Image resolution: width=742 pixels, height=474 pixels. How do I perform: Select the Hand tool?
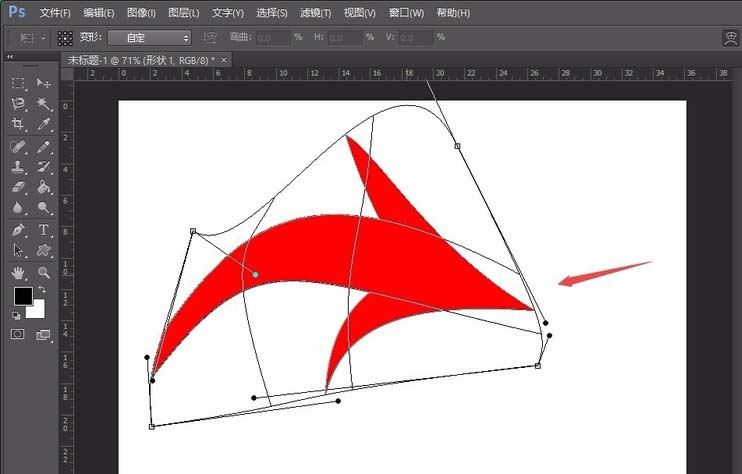click(x=18, y=272)
